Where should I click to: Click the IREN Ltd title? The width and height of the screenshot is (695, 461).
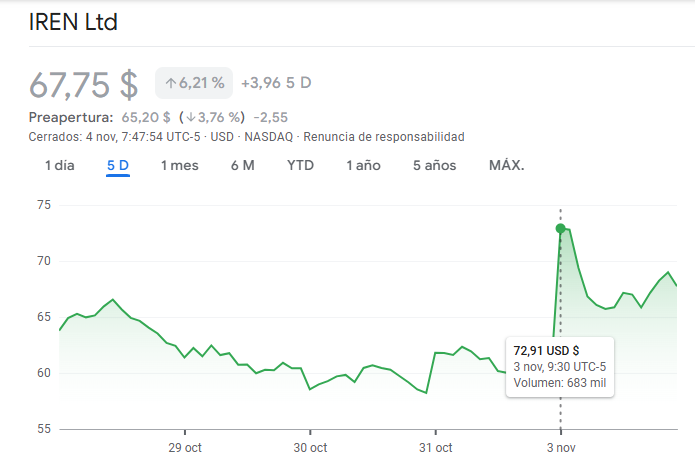[x=73, y=22]
